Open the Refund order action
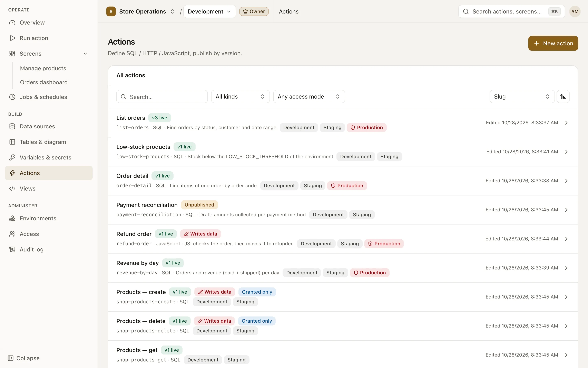This screenshot has width=588, height=368. coord(343,239)
